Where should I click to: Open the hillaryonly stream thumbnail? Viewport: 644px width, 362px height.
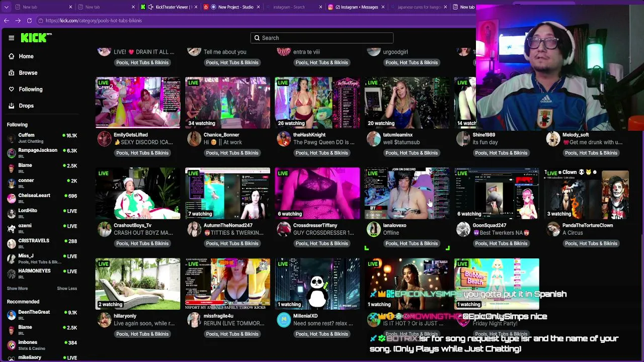(138, 284)
